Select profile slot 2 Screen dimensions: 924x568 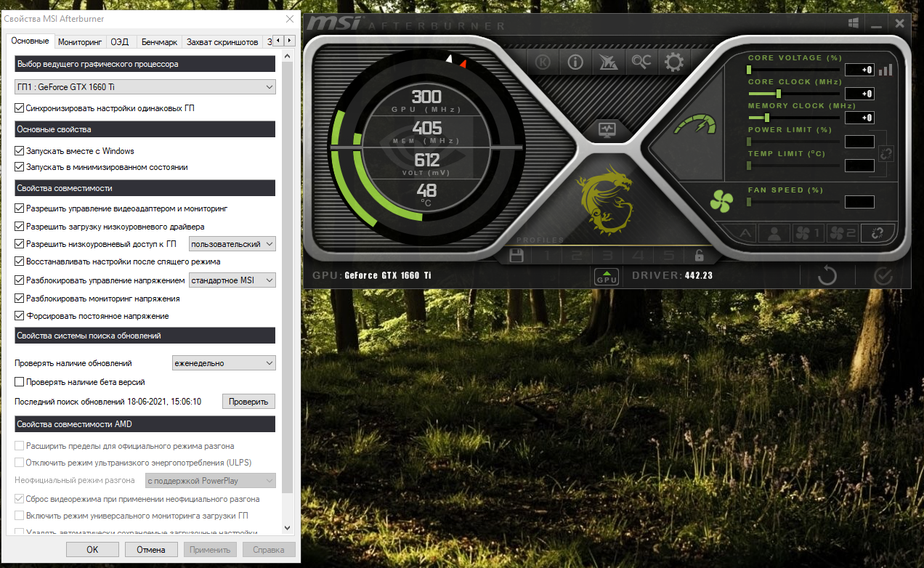[x=577, y=256]
